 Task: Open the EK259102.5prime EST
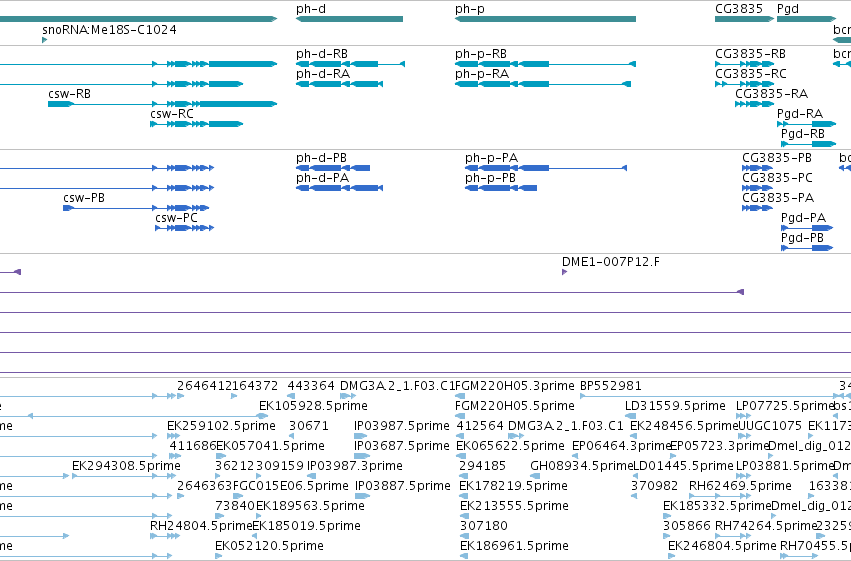click(174, 436)
